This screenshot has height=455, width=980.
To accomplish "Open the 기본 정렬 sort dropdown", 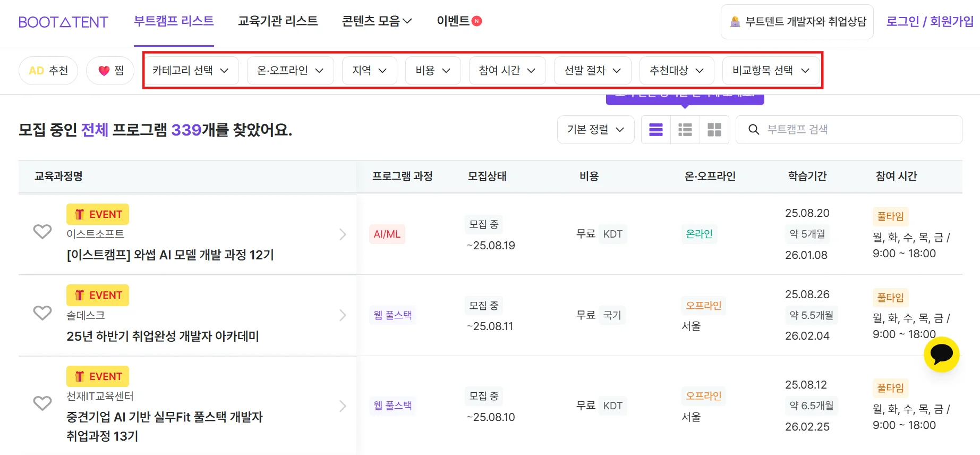I will (595, 130).
